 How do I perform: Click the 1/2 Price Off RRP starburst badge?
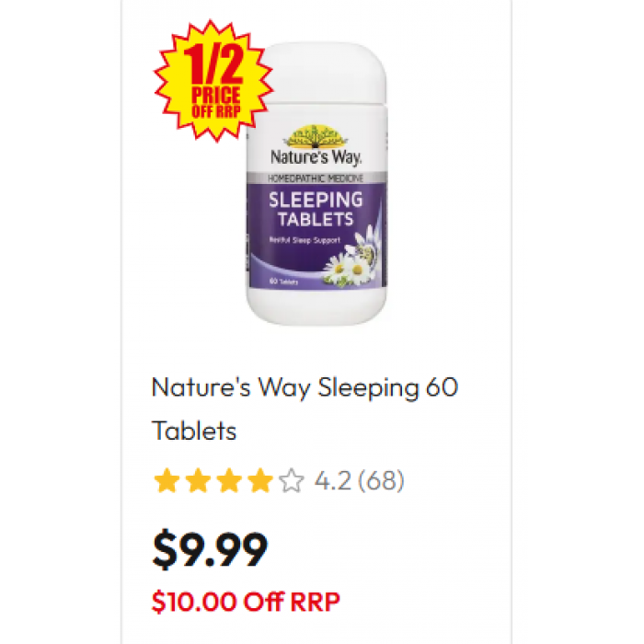(213, 81)
